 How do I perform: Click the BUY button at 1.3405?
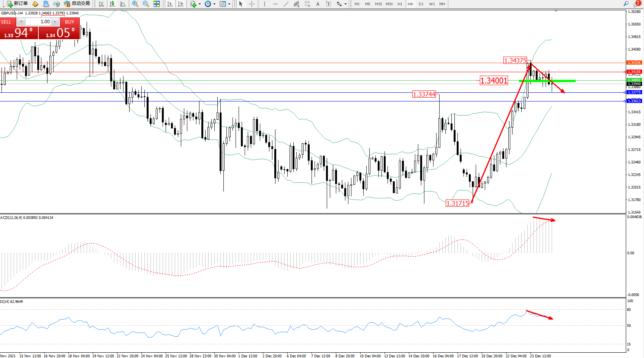click(x=60, y=33)
